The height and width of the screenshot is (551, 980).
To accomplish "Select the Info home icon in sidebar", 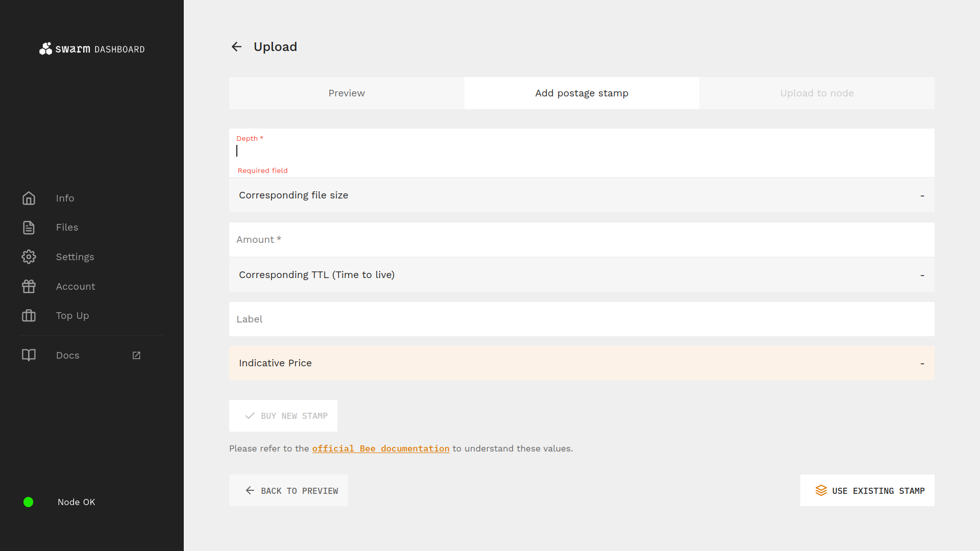I will [x=29, y=198].
